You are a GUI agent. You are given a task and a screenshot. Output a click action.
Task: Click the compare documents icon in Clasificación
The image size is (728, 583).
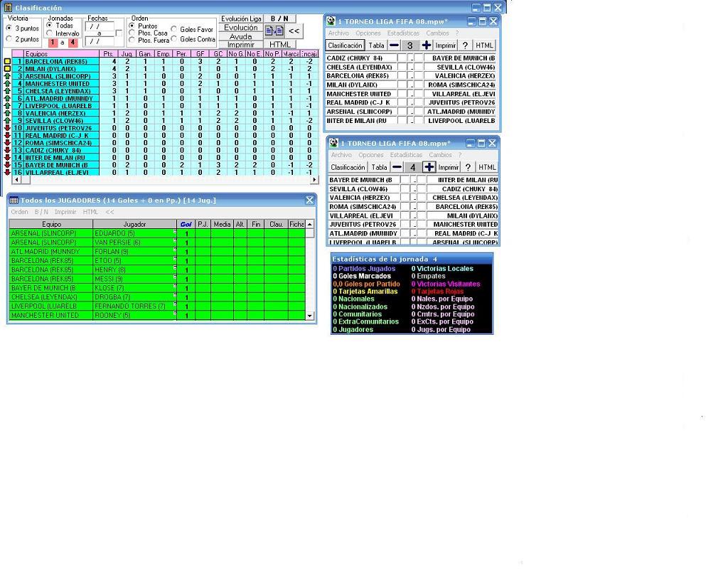click(274, 31)
